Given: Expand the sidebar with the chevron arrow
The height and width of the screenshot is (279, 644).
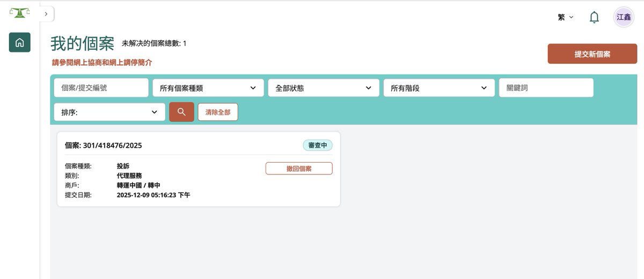Looking at the screenshot, I should point(47,14).
